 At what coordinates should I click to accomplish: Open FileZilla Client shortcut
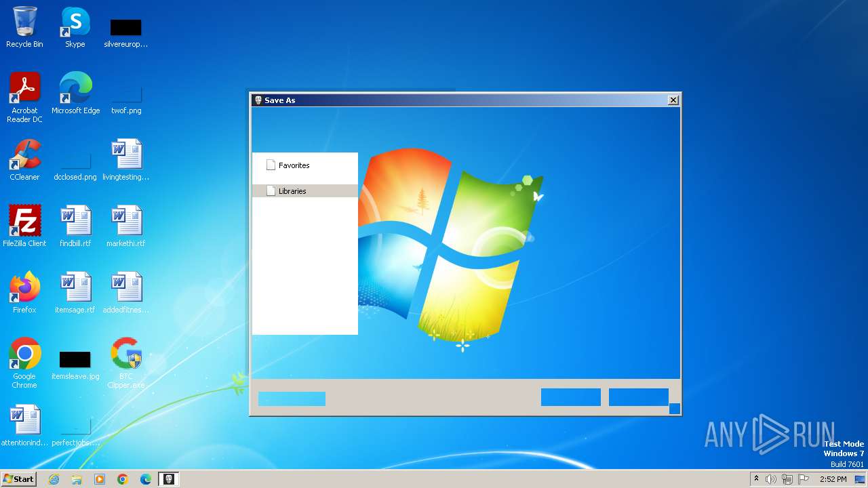pyautogui.click(x=24, y=226)
